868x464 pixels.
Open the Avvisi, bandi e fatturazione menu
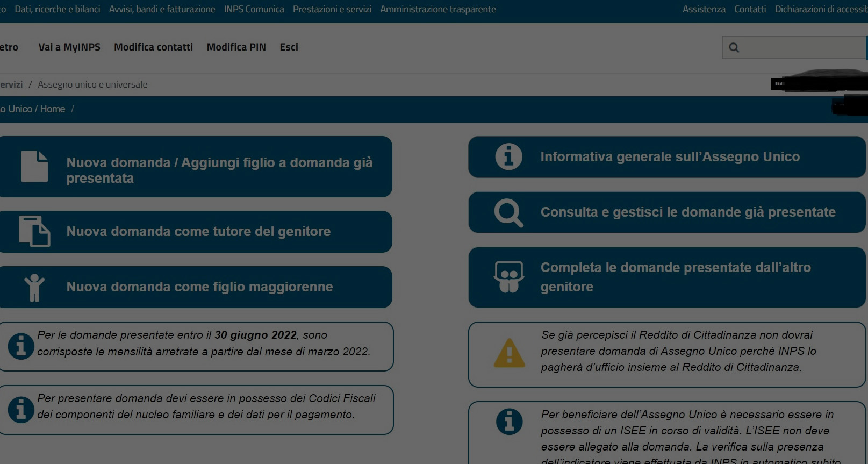pyautogui.click(x=162, y=9)
